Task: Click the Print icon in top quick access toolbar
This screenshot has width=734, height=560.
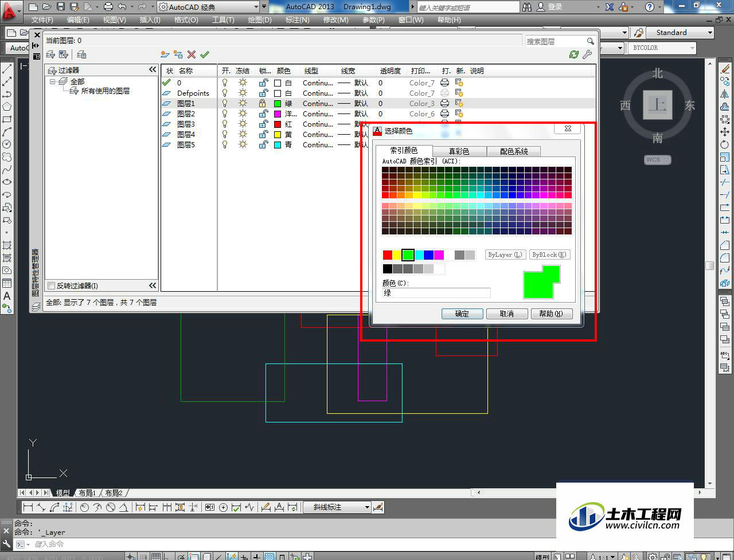Action: coord(108,7)
